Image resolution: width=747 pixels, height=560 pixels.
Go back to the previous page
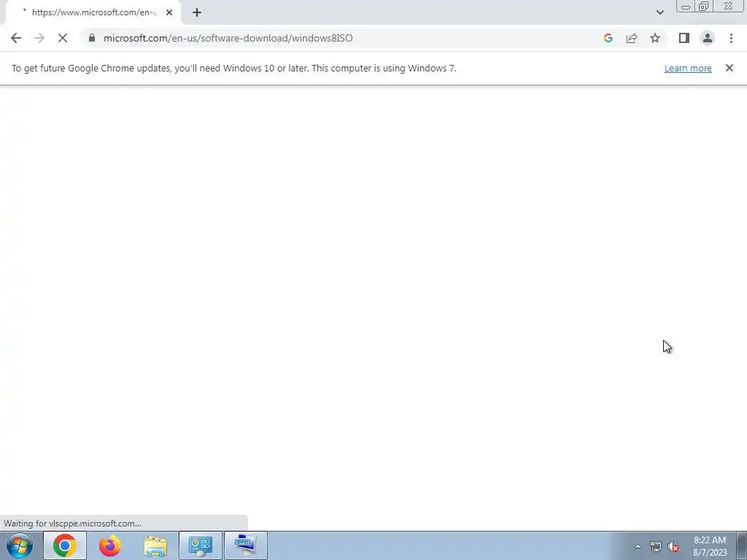(x=16, y=38)
